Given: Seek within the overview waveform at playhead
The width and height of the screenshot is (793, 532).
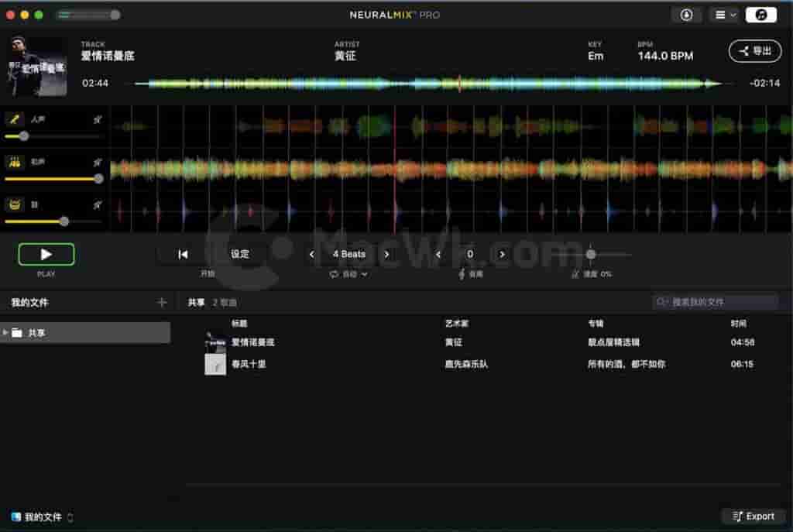Looking at the screenshot, I should [459, 84].
